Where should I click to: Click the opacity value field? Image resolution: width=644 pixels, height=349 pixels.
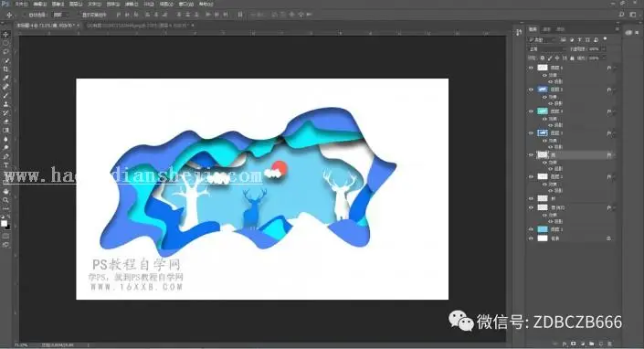[x=594, y=48]
